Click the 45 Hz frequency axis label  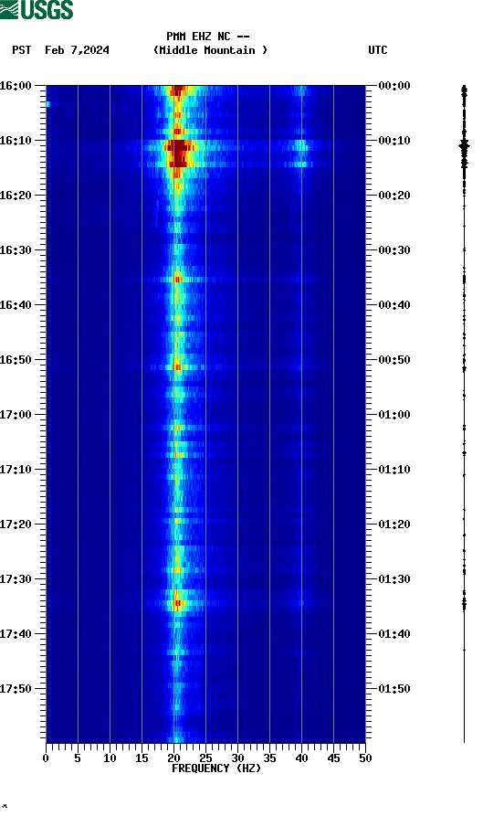click(x=333, y=758)
